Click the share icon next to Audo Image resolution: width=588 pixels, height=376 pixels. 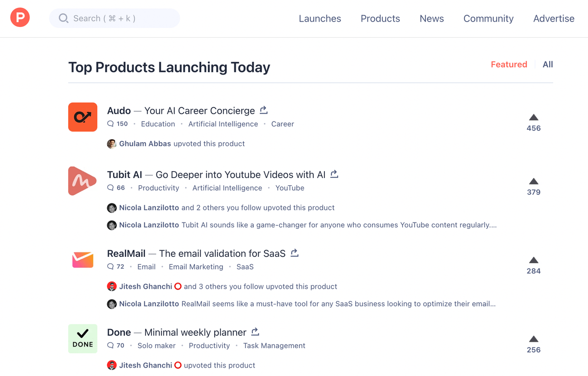point(264,110)
